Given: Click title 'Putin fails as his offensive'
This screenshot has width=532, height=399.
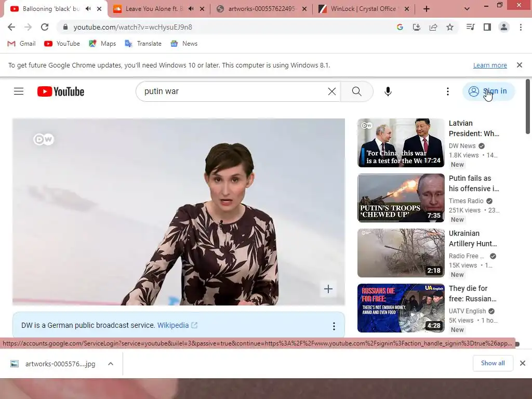Looking at the screenshot, I should [x=474, y=183].
